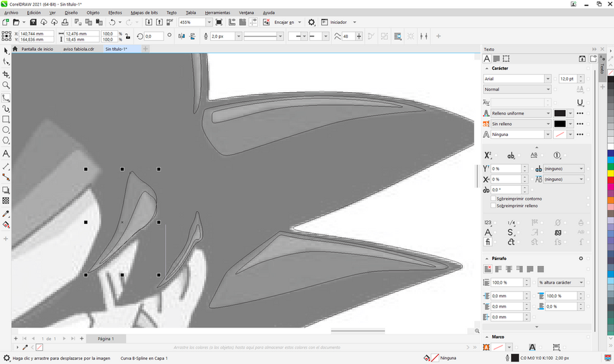The image size is (614, 364).
Task: Open the % altura carácter units dropdown
Action: pos(561,283)
